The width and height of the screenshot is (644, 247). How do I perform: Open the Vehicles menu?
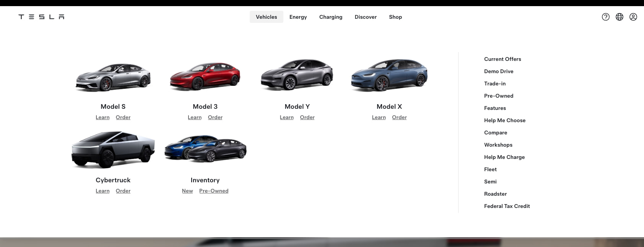tap(267, 17)
